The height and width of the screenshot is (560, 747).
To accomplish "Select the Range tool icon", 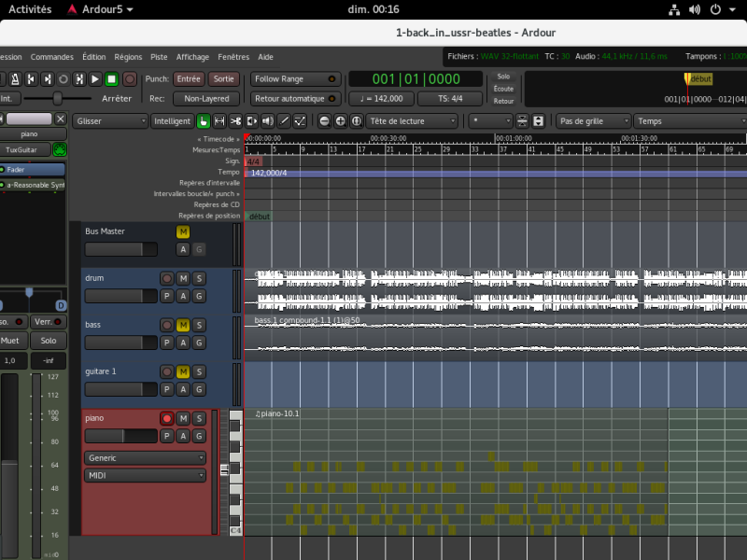I will (219, 121).
